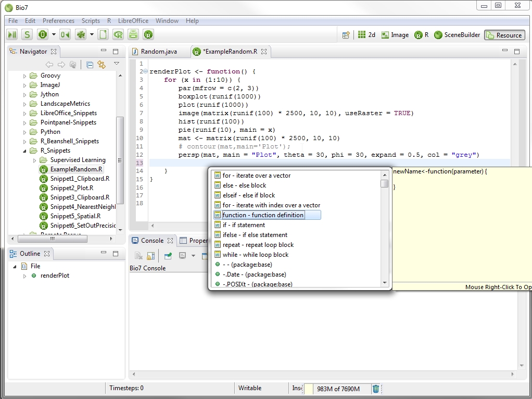
Task: Open the Navigator view menu triangle
Action: (117, 64)
